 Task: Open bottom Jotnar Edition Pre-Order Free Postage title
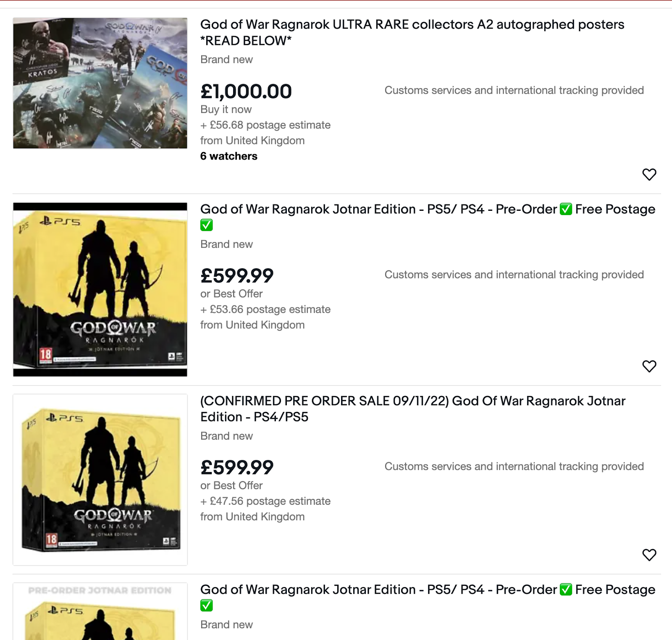tap(428, 597)
